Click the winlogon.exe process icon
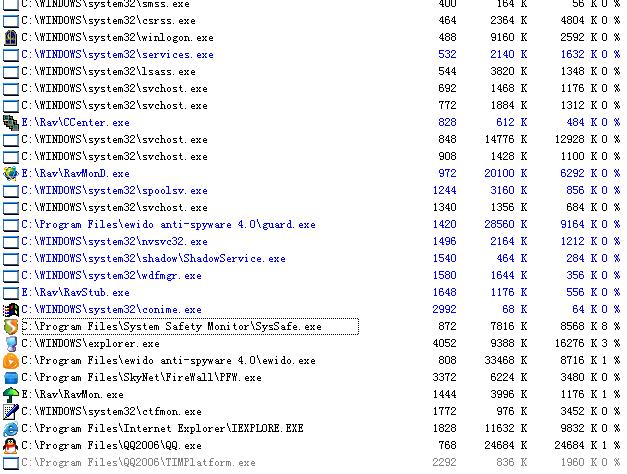 [x=10, y=38]
